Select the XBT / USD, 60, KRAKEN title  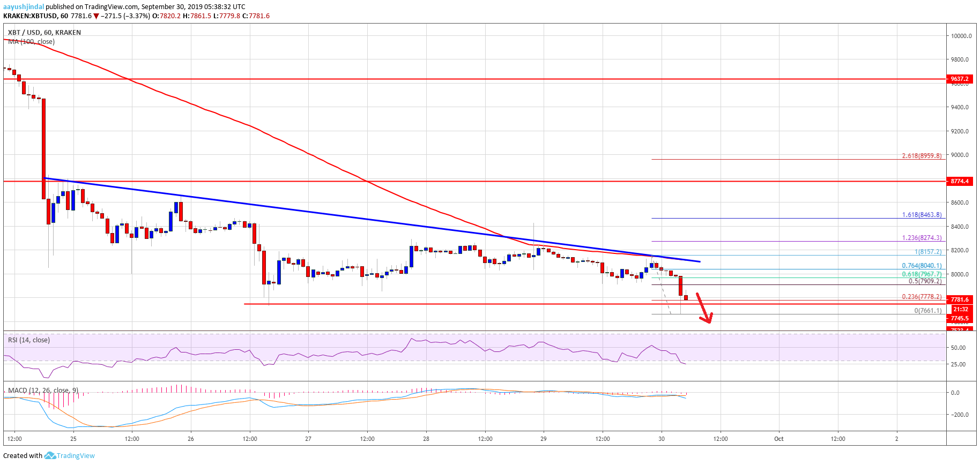[44, 33]
